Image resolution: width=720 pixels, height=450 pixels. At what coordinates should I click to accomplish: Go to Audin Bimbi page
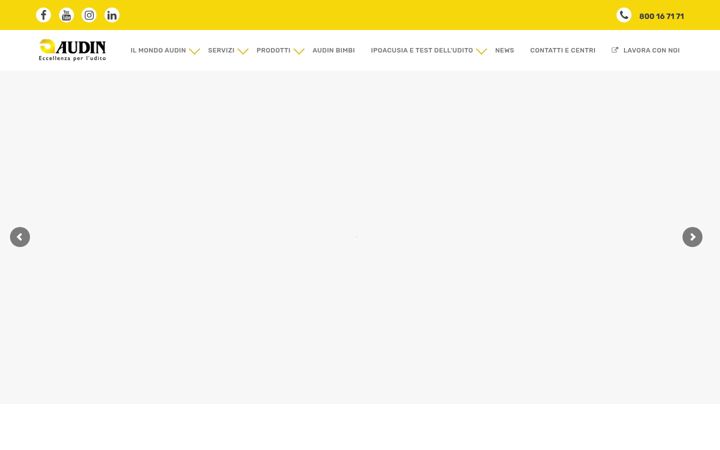coord(333,51)
